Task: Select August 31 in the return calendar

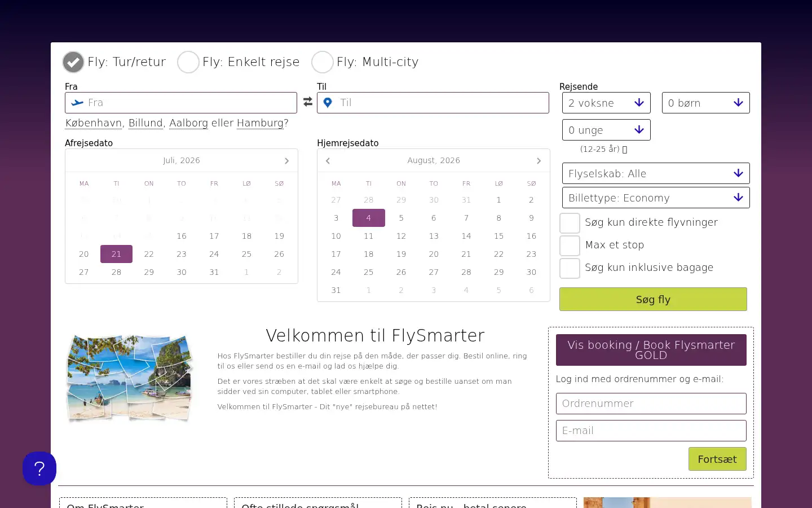Action: click(x=336, y=290)
